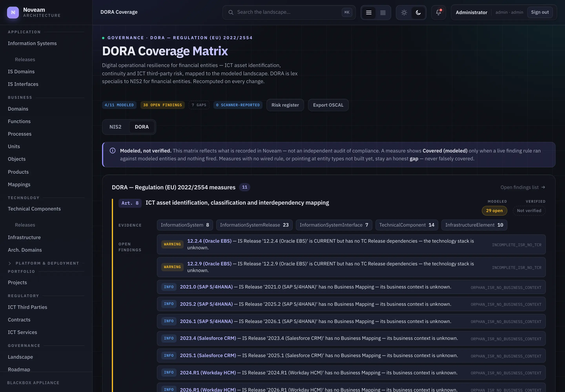
Task: Open Units in sidebar
Action: point(14,146)
